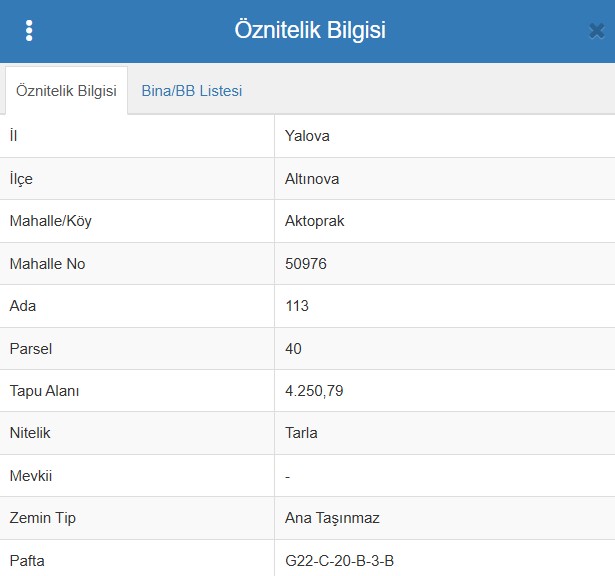Open the Bina/BB Listesi tab
The image size is (615, 576).
coord(192,91)
